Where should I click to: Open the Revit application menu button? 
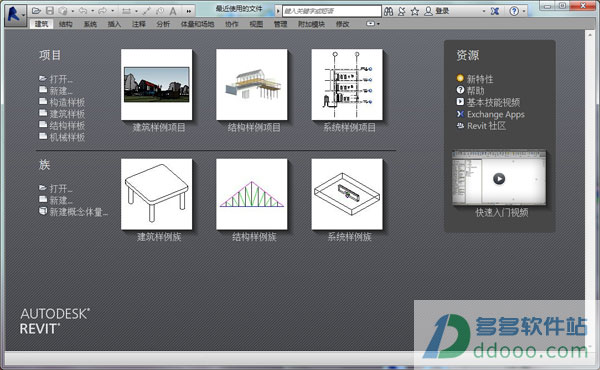[x=15, y=15]
